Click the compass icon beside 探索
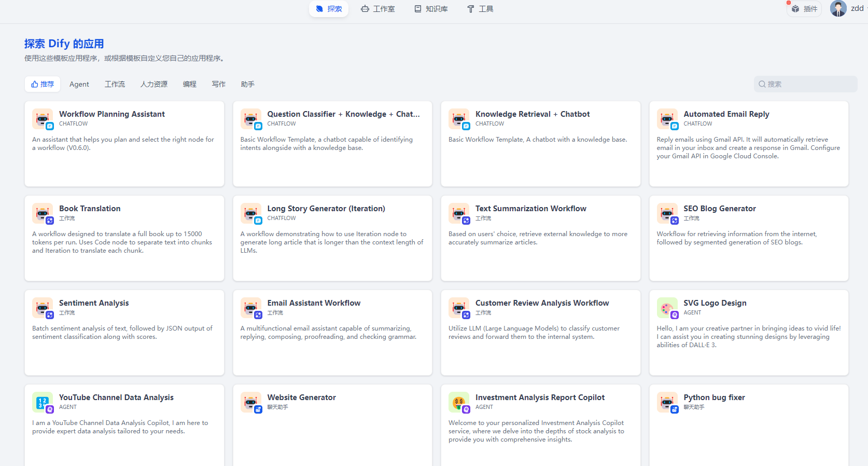Image resolution: width=868 pixels, height=466 pixels. click(319, 9)
